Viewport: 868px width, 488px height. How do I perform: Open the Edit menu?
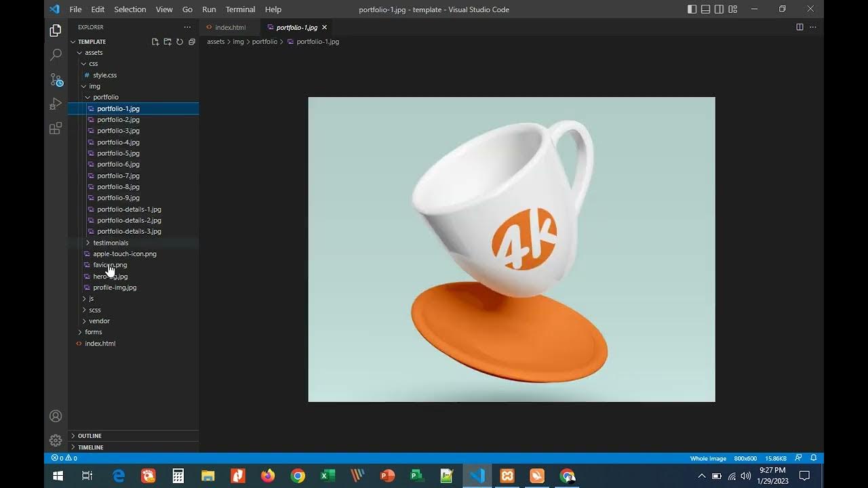(98, 9)
